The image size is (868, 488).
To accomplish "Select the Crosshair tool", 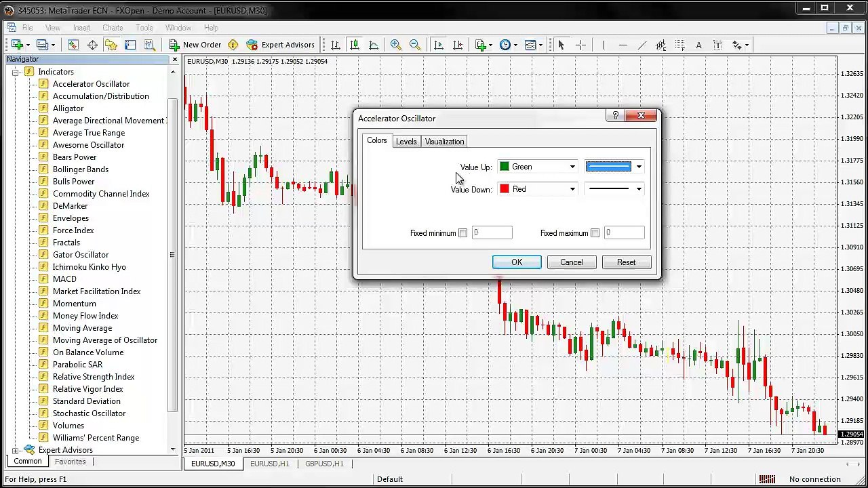I will coord(580,45).
